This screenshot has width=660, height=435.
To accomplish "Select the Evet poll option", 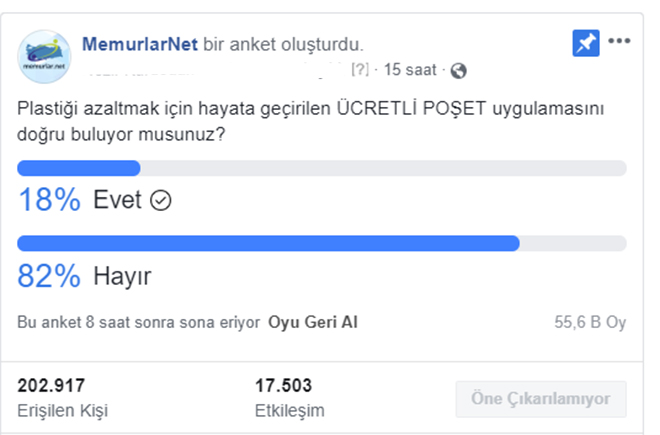I will click(x=117, y=200).
